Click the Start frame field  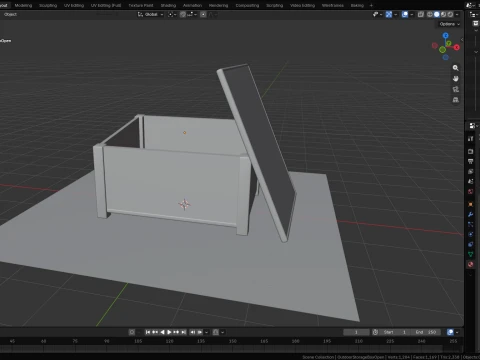click(x=395, y=332)
